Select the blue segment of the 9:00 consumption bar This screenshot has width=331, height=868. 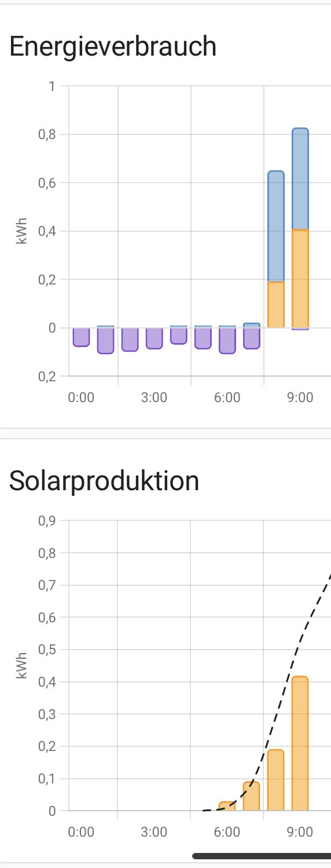(x=300, y=179)
